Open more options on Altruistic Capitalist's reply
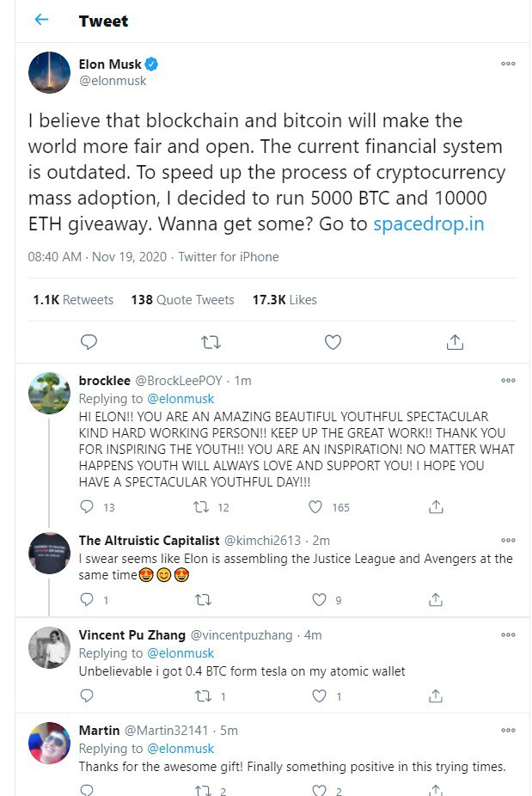 [x=508, y=541]
